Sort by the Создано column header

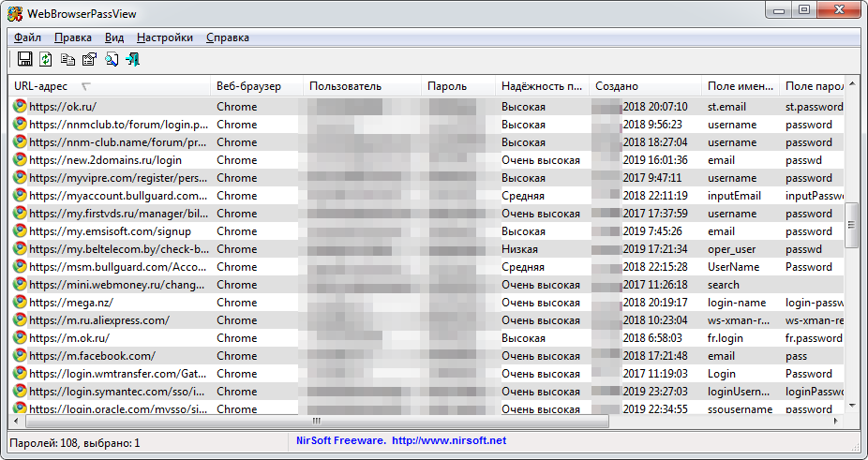pos(646,86)
